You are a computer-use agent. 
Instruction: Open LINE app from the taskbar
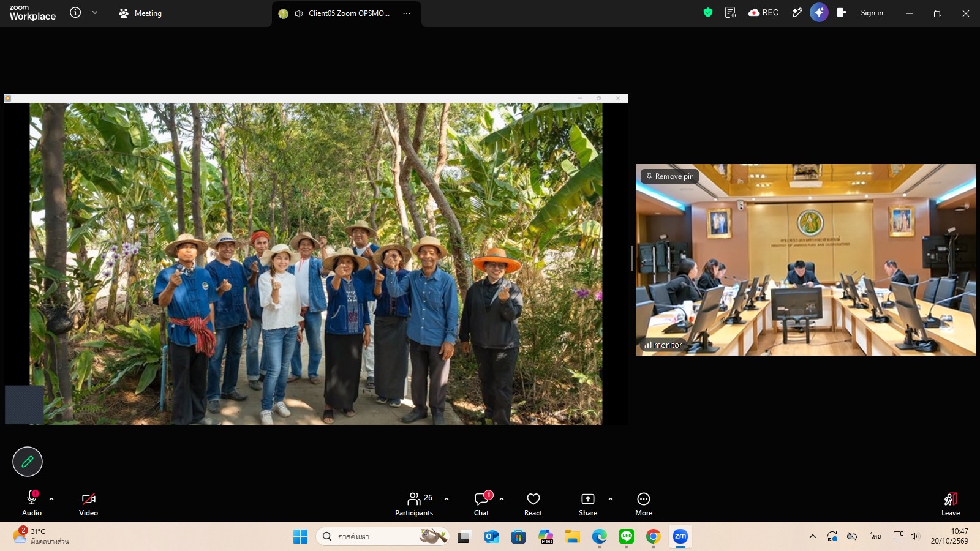coord(627,537)
